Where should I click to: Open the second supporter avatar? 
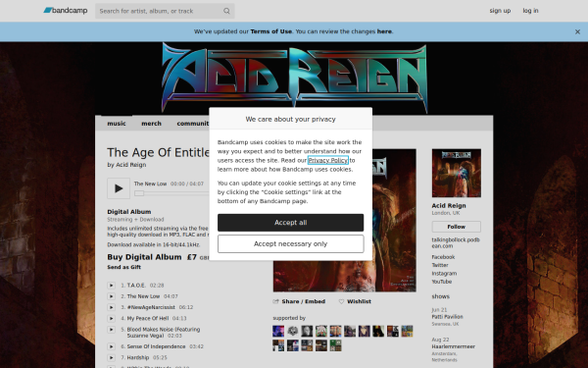(292, 331)
